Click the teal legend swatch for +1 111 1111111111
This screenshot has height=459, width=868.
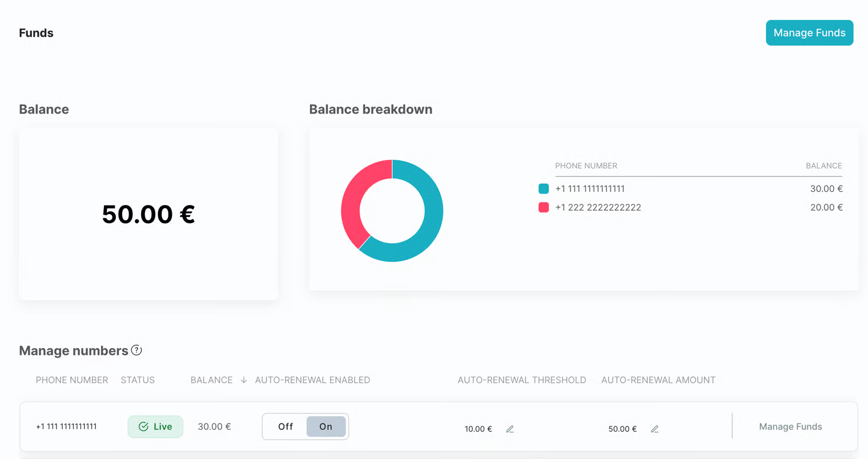[544, 188]
